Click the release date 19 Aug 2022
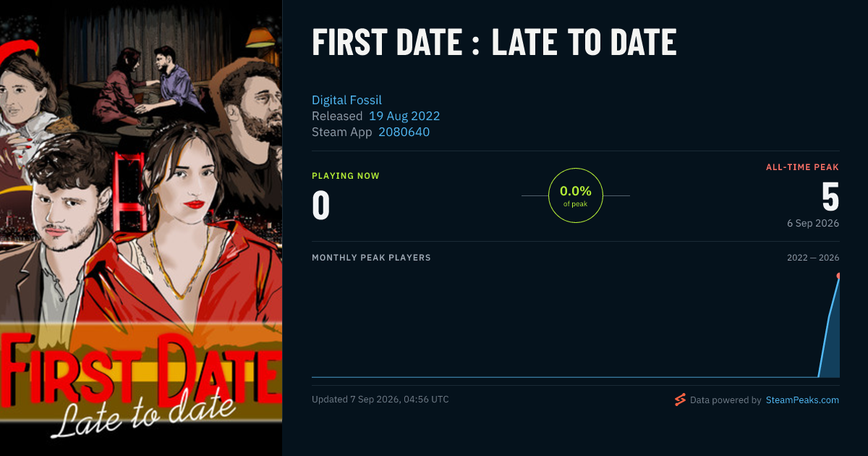 (404, 116)
